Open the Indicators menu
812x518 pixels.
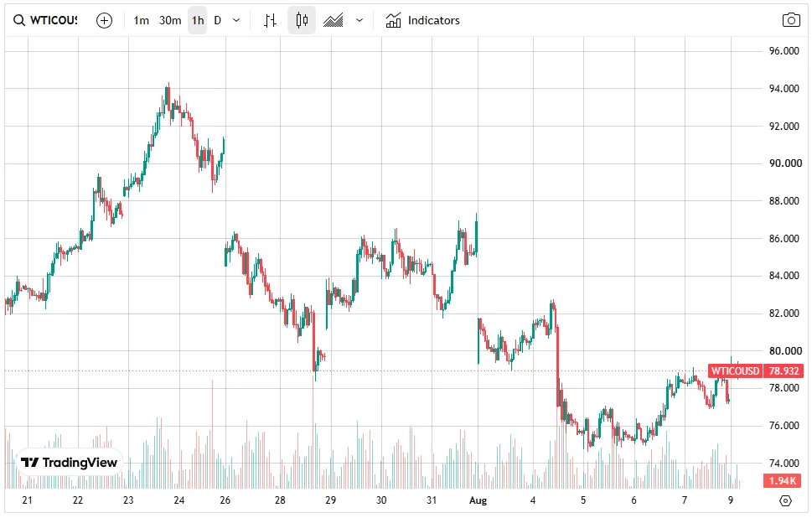click(x=422, y=20)
